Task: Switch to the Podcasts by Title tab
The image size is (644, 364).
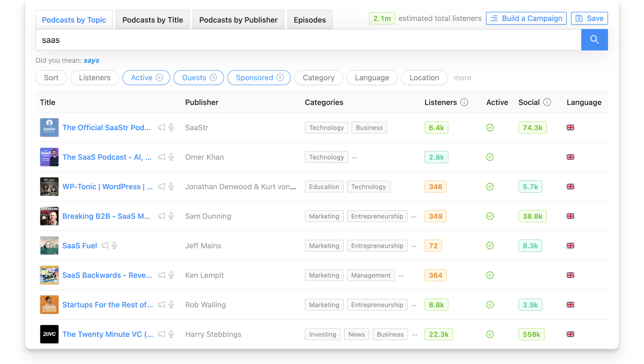Action: 152,20
